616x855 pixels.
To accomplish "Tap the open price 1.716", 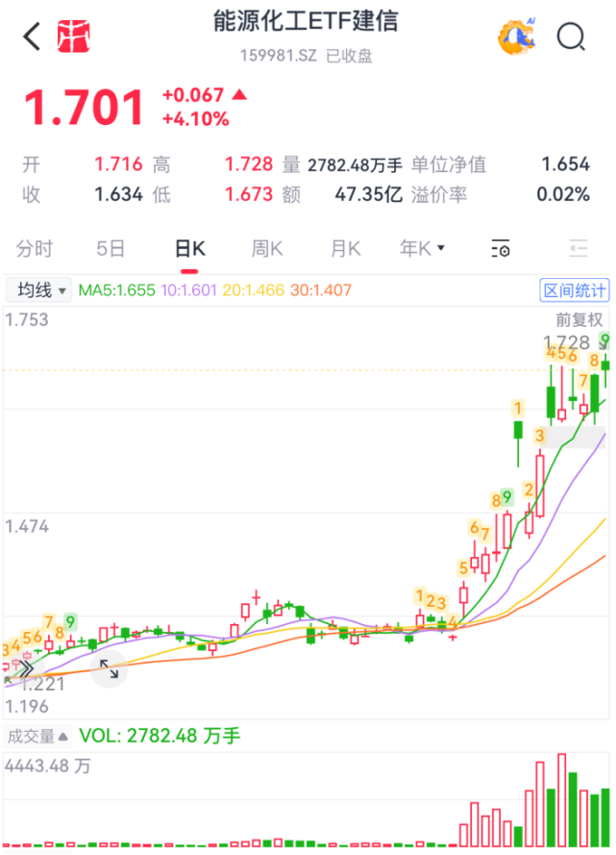I will pos(119,164).
